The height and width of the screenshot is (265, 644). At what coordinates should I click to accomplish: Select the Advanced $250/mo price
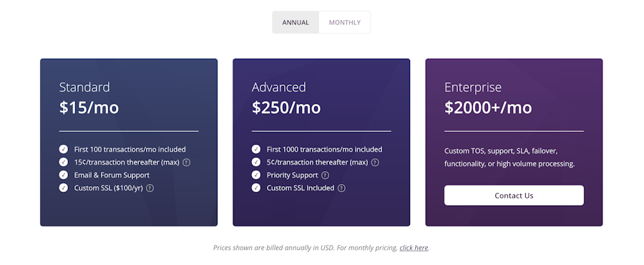(286, 107)
